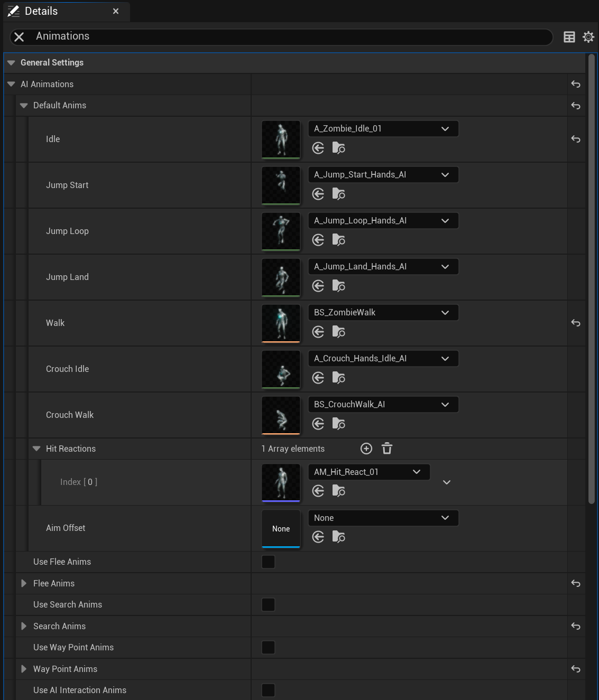Browse to BS_ZombieWalk asset
The image size is (599, 700).
(339, 332)
